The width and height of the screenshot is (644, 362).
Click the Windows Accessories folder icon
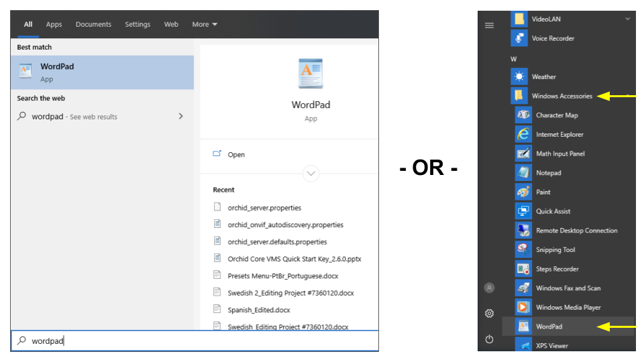[519, 96]
